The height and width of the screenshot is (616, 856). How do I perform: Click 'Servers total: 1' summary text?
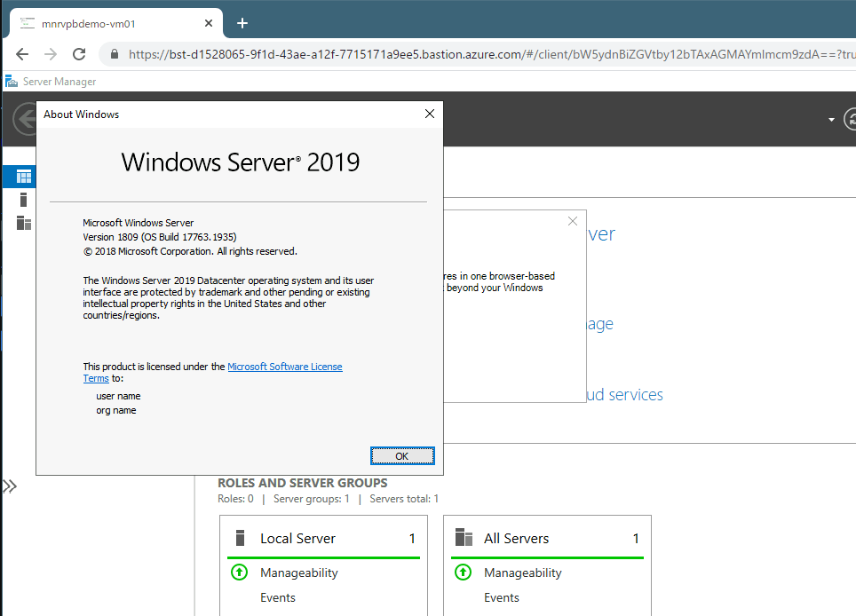[404, 499]
